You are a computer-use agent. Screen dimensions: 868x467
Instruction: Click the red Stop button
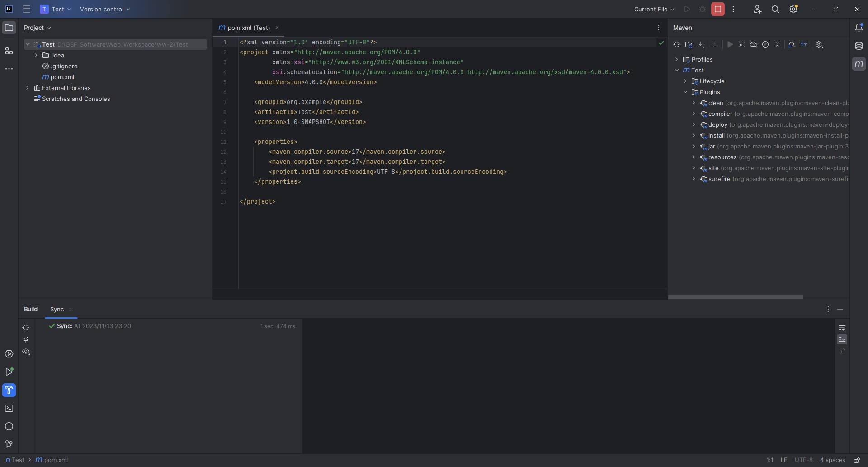tap(717, 9)
